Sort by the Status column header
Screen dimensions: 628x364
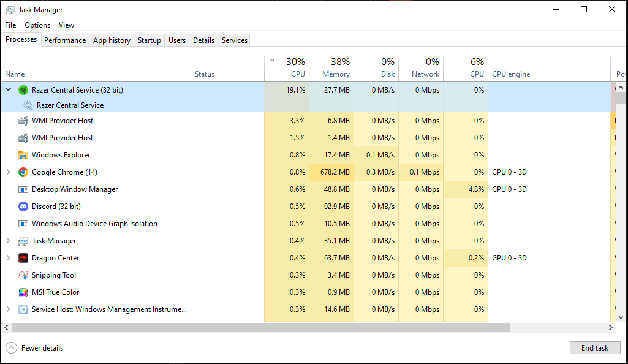227,69
